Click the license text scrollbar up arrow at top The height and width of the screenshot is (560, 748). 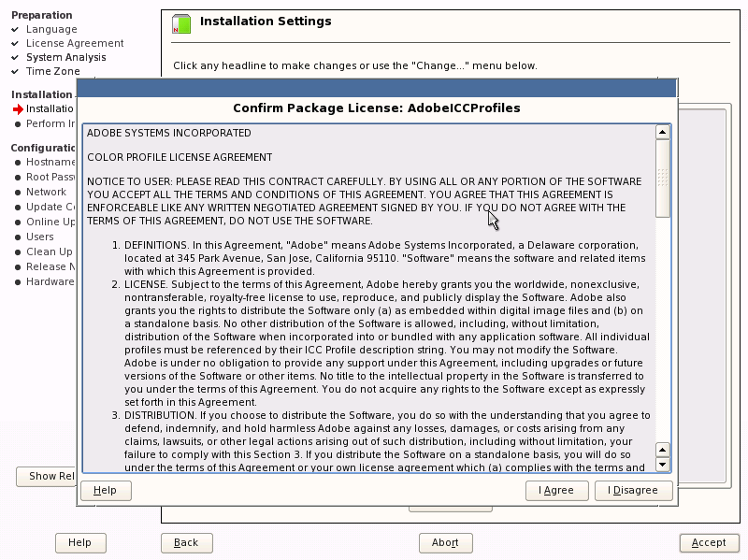point(663,132)
